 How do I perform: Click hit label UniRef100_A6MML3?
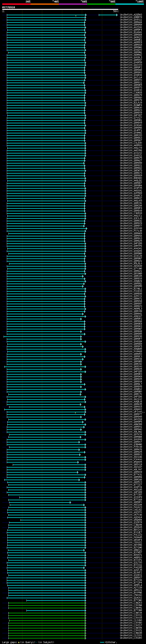point(131,309)
